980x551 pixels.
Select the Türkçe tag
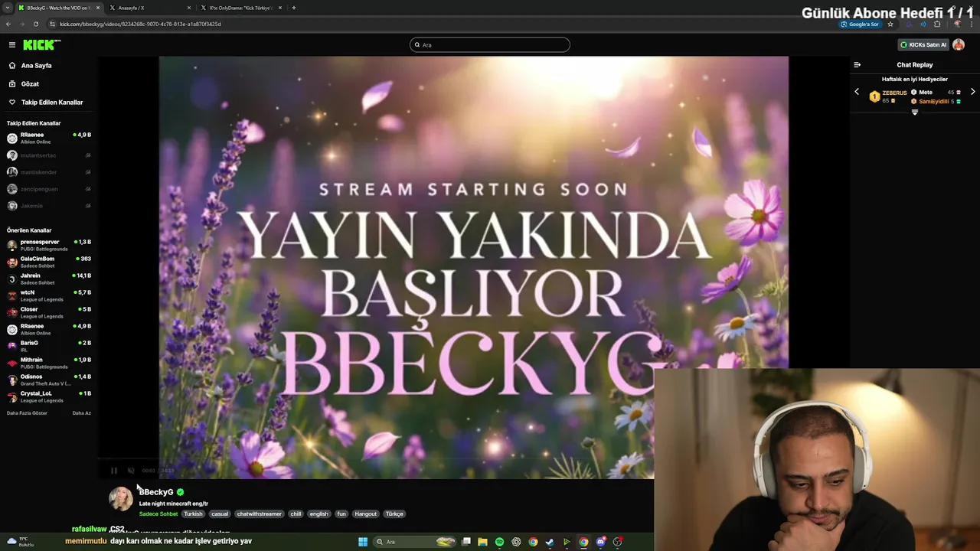pyautogui.click(x=394, y=514)
